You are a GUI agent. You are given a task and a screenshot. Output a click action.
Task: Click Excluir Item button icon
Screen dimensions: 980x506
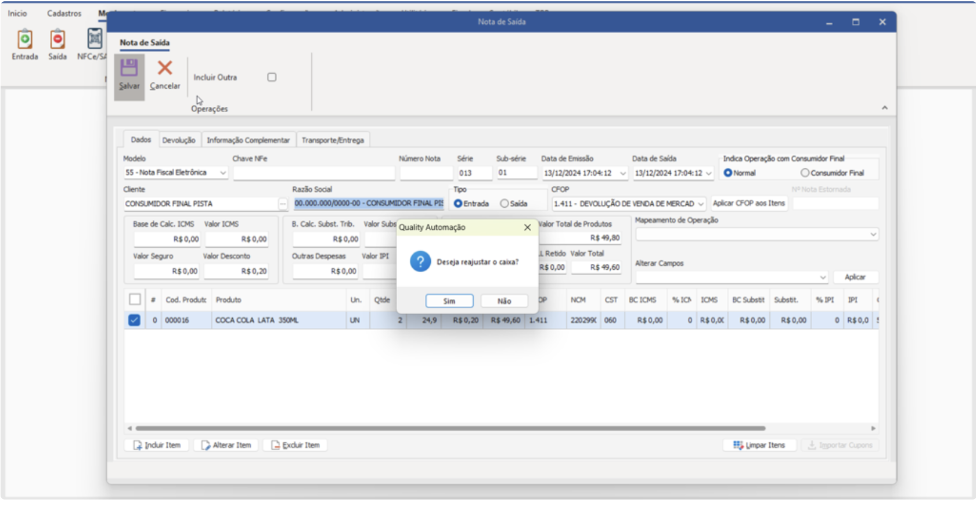[276, 445]
